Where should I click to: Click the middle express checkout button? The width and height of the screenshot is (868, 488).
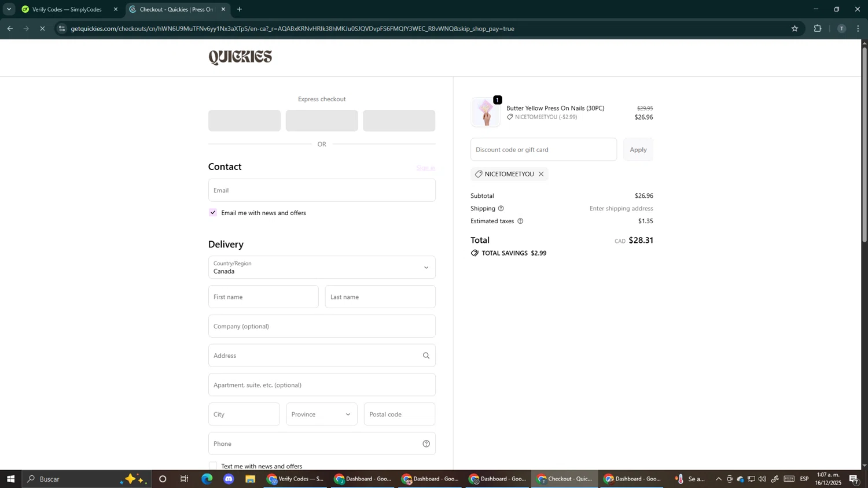(x=322, y=121)
